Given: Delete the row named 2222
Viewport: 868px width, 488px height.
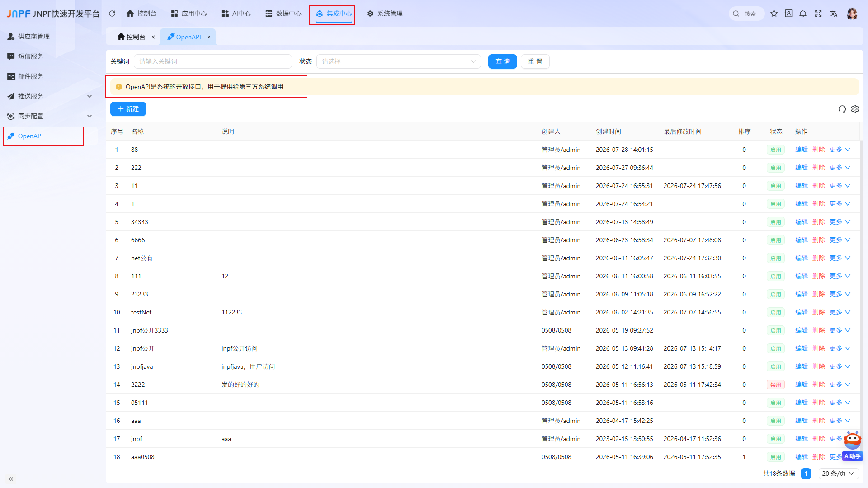Looking at the screenshot, I should (x=819, y=385).
